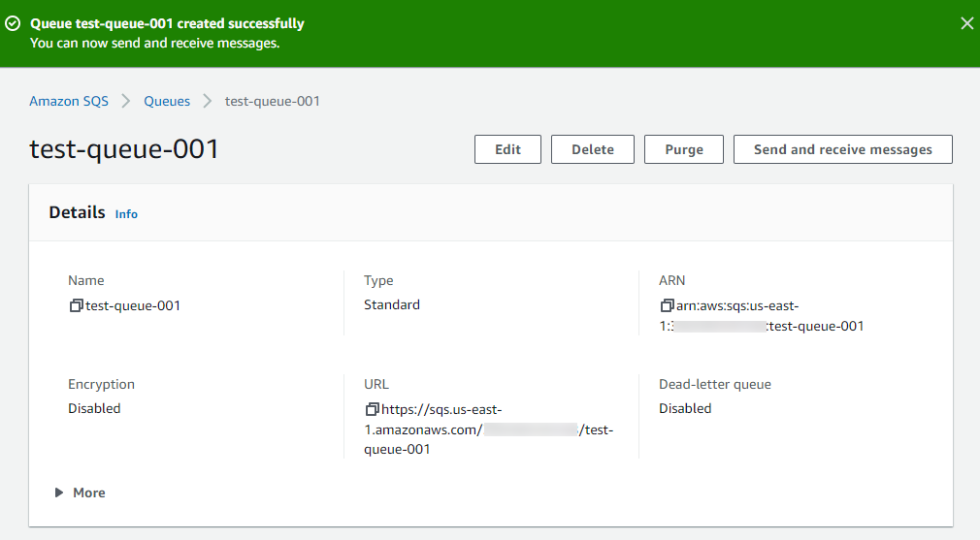Click 'You can now send and receive messages' text
This screenshot has height=540, width=980.
tap(155, 43)
